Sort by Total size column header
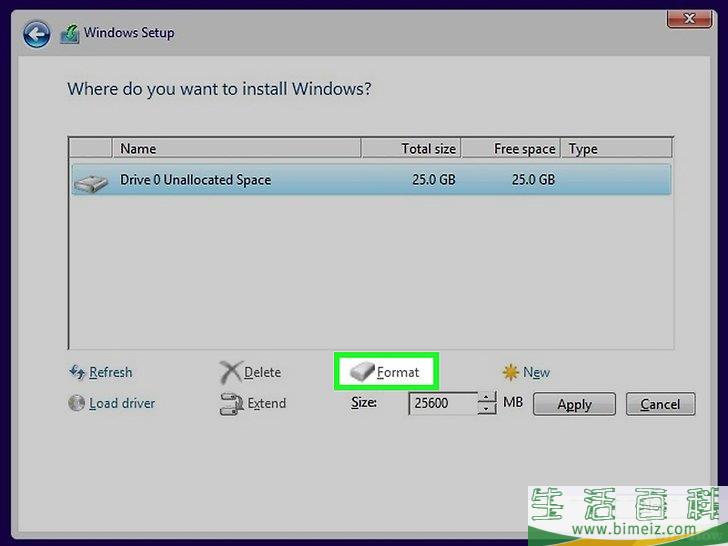728x546 pixels. tap(411, 148)
